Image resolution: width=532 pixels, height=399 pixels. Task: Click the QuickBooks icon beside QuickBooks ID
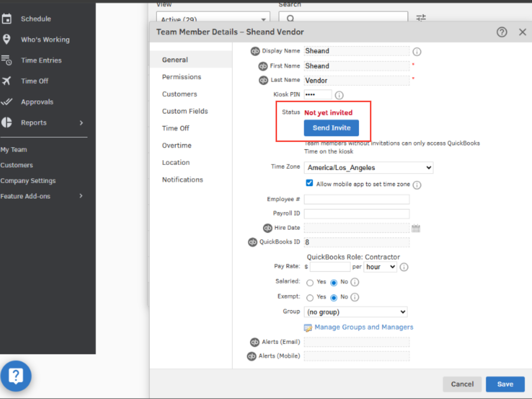point(253,242)
